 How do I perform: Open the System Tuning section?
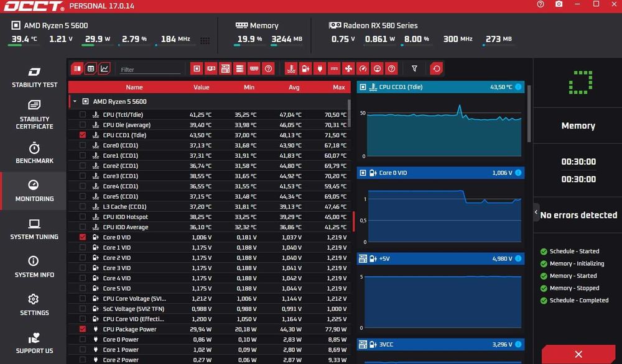pos(34,229)
